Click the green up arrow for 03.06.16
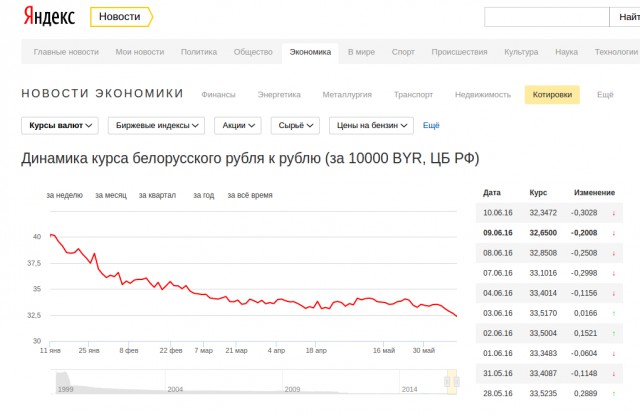This screenshot has width=640, height=415. click(x=613, y=314)
